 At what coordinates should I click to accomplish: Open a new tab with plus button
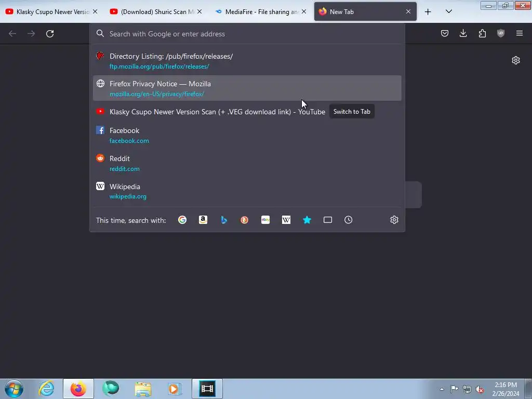click(x=428, y=12)
